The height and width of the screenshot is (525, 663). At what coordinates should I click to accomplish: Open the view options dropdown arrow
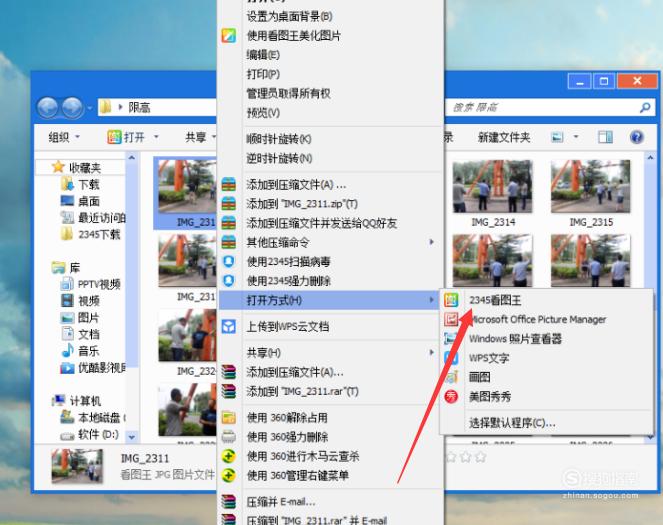point(576,137)
